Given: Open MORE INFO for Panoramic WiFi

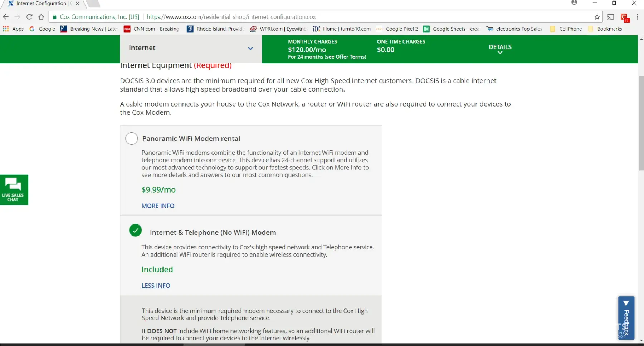Looking at the screenshot, I should point(158,206).
